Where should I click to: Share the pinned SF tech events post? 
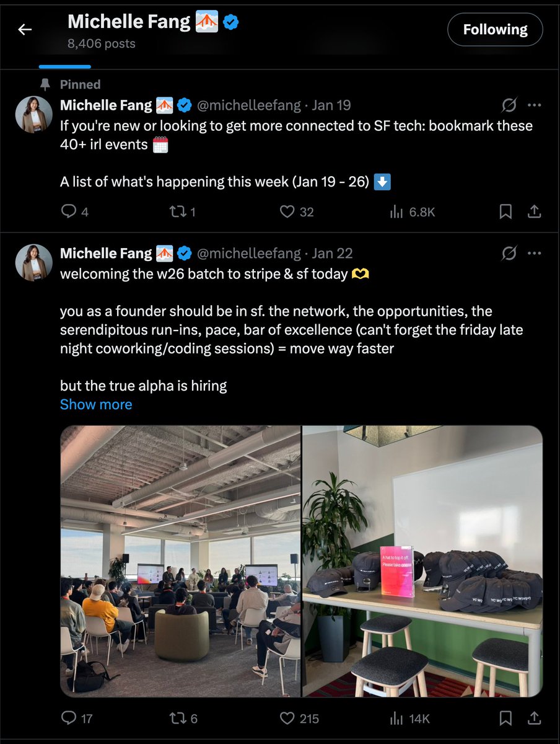[x=534, y=212]
